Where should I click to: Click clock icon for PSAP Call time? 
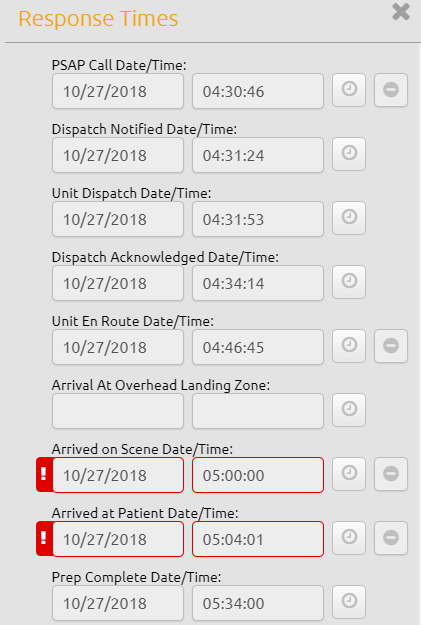349,90
